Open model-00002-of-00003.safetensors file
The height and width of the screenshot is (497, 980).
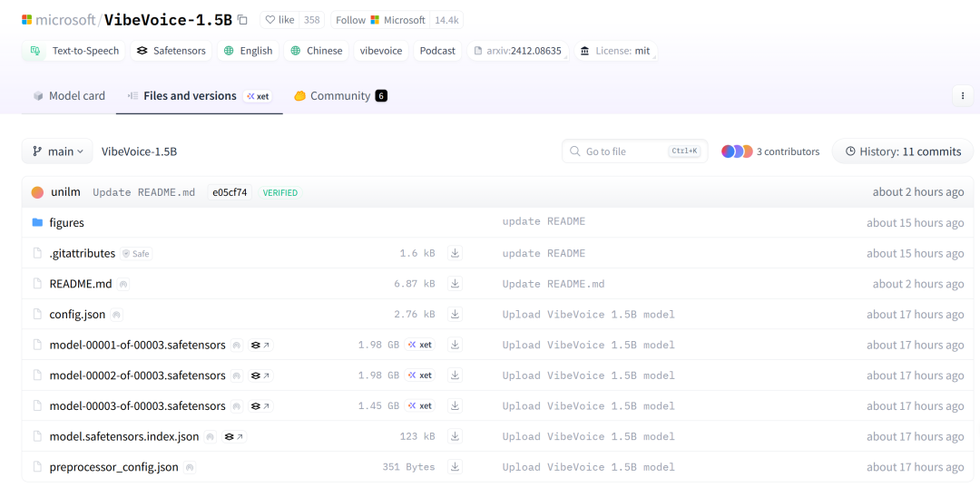point(138,375)
